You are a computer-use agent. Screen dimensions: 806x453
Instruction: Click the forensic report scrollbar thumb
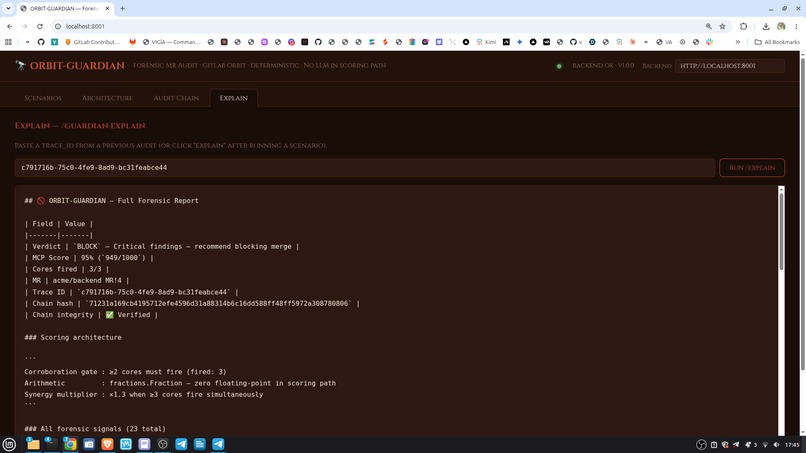click(x=781, y=231)
